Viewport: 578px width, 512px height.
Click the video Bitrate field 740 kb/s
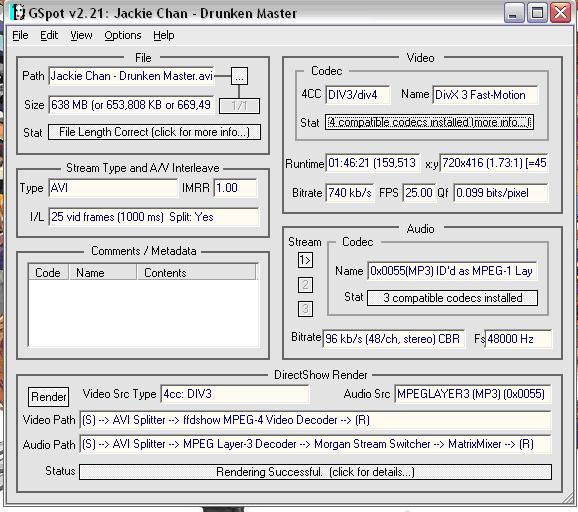click(x=350, y=193)
